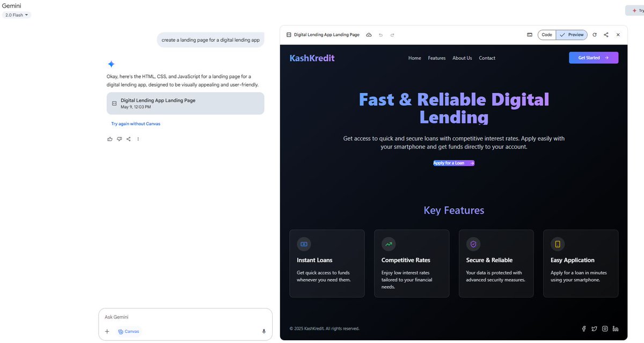This screenshot has width=644, height=343.
Task: Switch to the Preview tab
Action: 572,35
